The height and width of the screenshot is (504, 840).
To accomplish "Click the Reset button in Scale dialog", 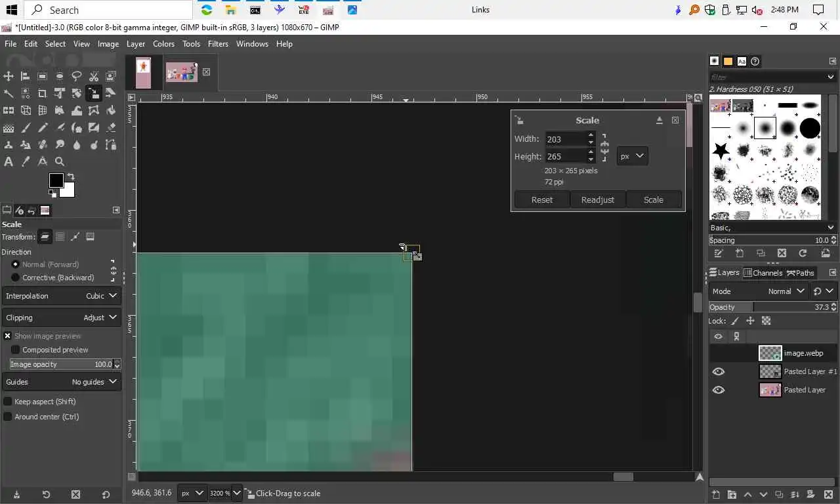I will pos(542,199).
